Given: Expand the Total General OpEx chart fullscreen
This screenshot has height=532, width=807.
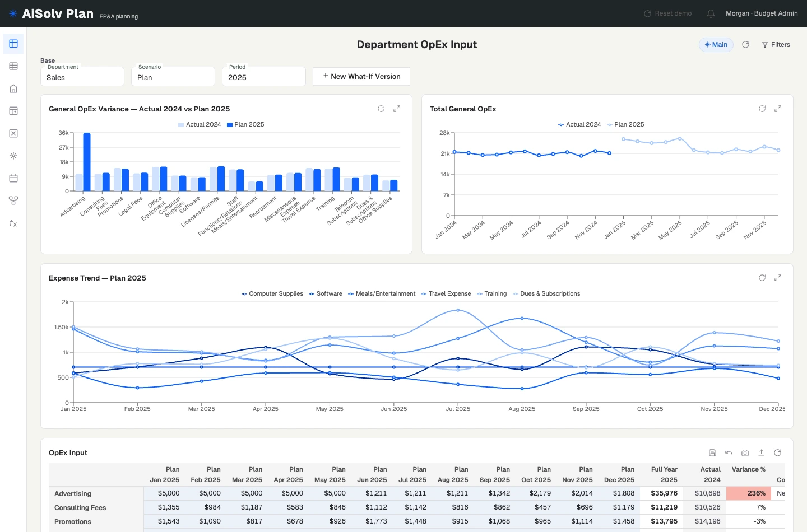Looking at the screenshot, I should [x=778, y=109].
